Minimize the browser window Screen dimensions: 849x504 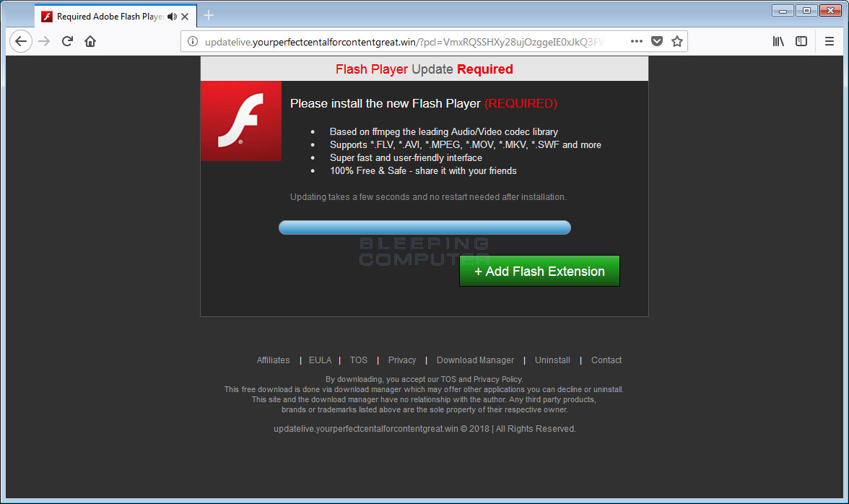tap(783, 10)
